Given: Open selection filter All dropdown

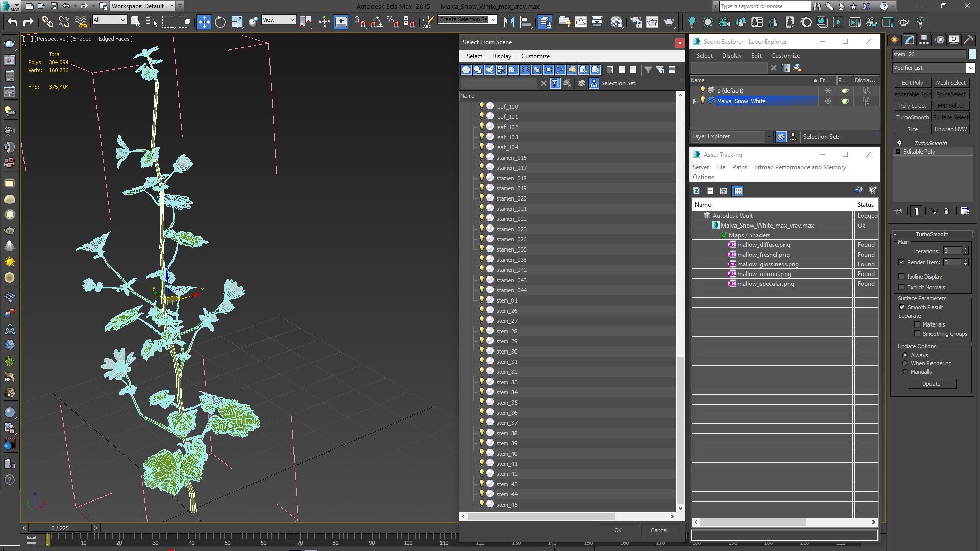Looking at the screenshot, I should coord(122,20).
